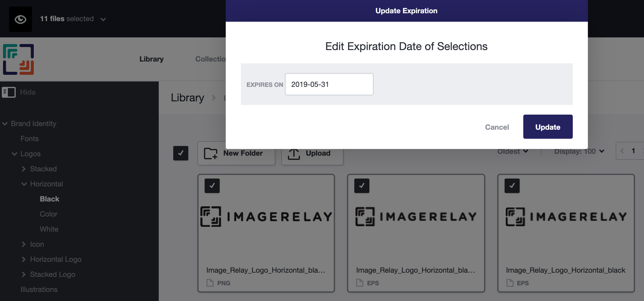Screen dimensions: 644x301
Task: Click the eye preview icon
Action: 21,19
